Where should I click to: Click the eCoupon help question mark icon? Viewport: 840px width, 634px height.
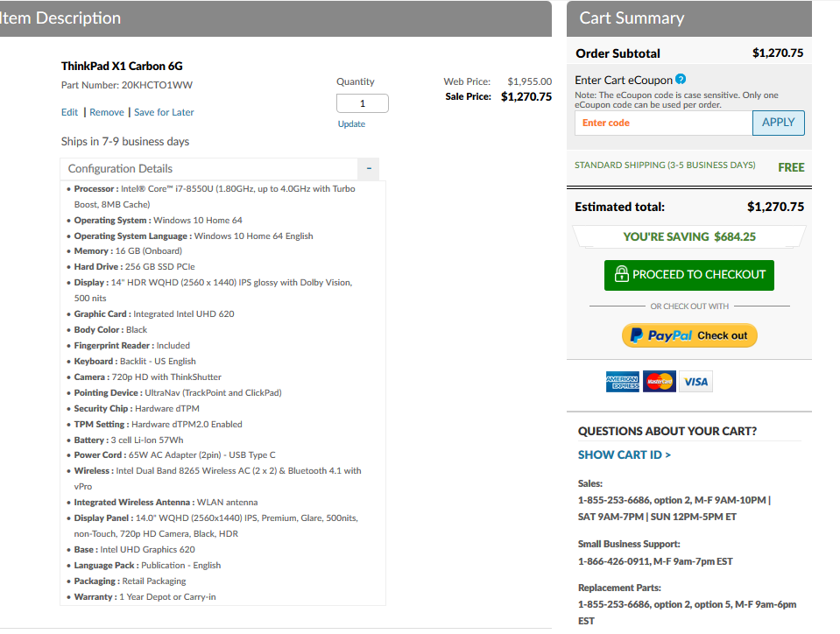(x=681, y=79)
